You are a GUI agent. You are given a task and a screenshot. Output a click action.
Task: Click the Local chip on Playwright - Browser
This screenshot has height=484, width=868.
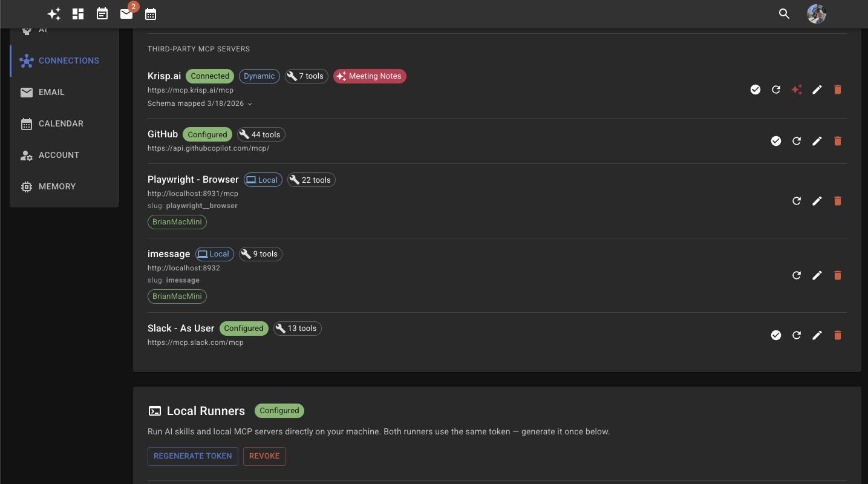coord(263,180)
